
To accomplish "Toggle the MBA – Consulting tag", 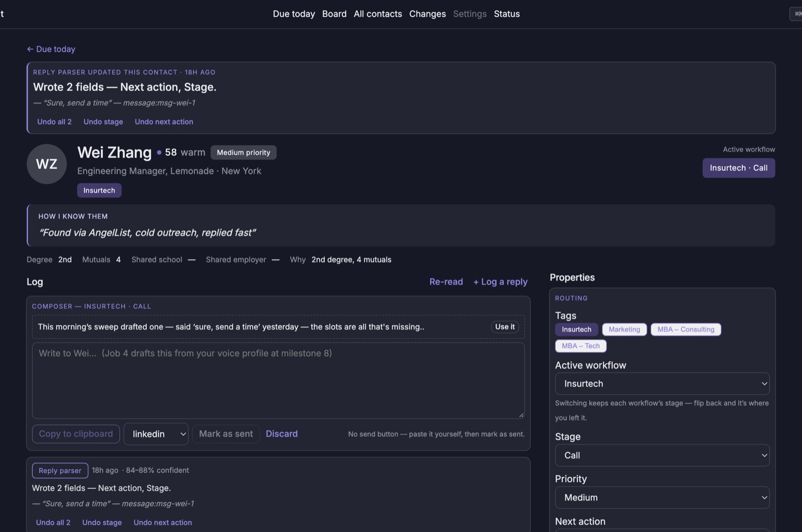I will 686,329.
